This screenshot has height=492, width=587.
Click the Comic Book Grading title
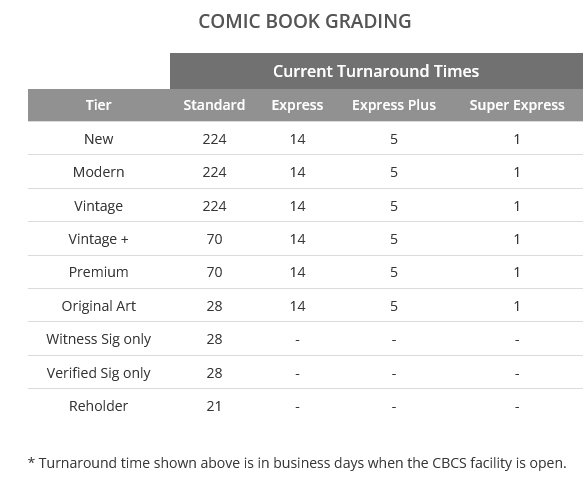[305, 21]
